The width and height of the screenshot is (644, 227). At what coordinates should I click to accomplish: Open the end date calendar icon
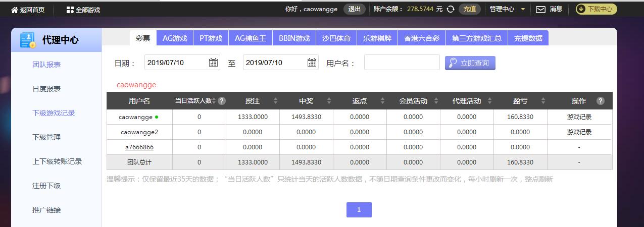point(312,63)
